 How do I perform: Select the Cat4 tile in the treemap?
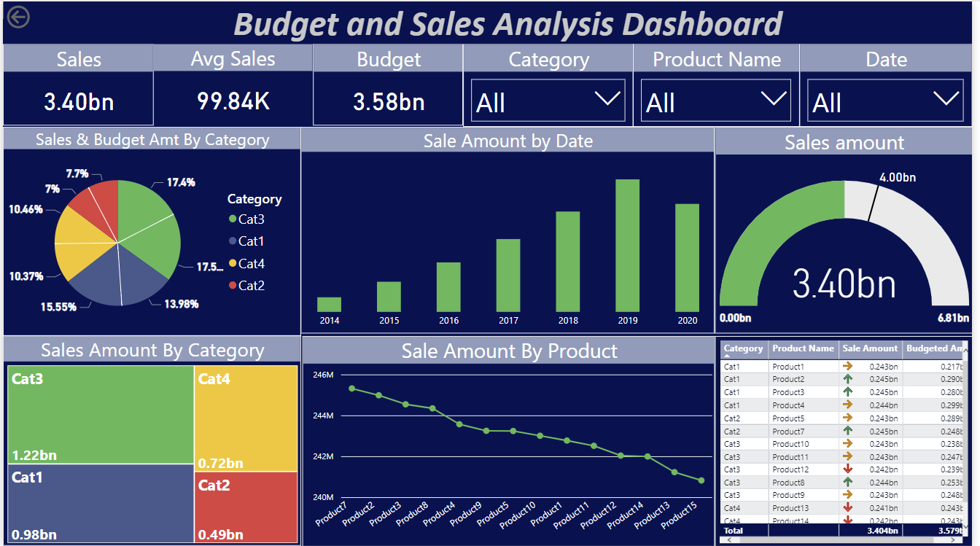(x=246, y=418)
